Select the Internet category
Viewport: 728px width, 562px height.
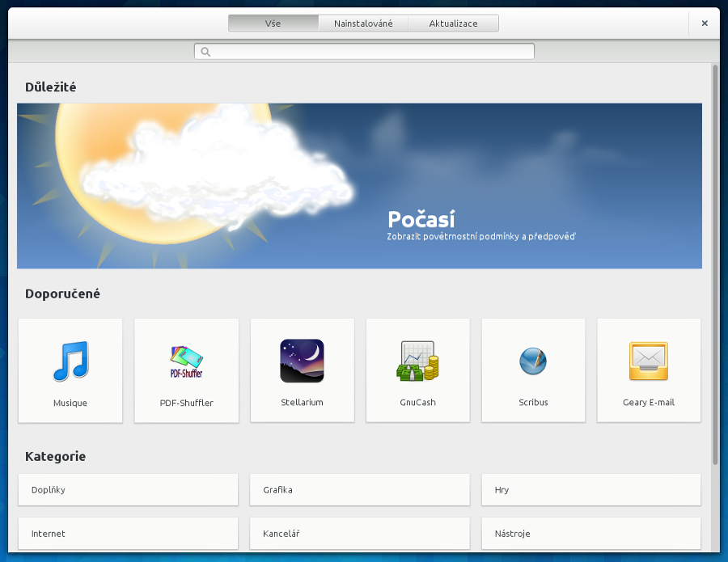pos(128,534)
